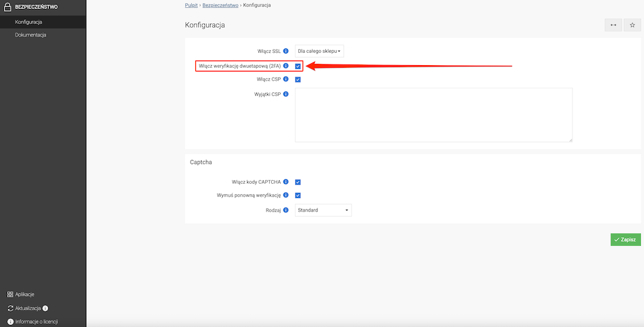Image resolution: width=644 pixels, height=327 pixels.
Task: Open the Rodzaj dropdown showing Standard
Action: click(x=323, y=210)
